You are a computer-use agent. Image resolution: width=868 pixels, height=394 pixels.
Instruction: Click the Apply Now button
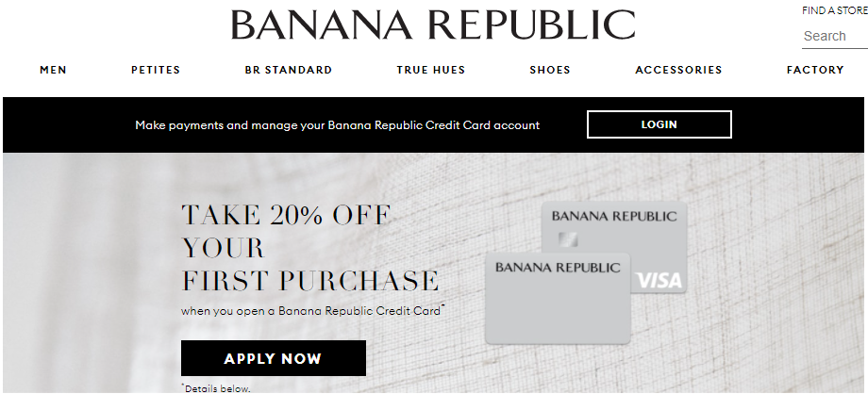tap(273, 358)
